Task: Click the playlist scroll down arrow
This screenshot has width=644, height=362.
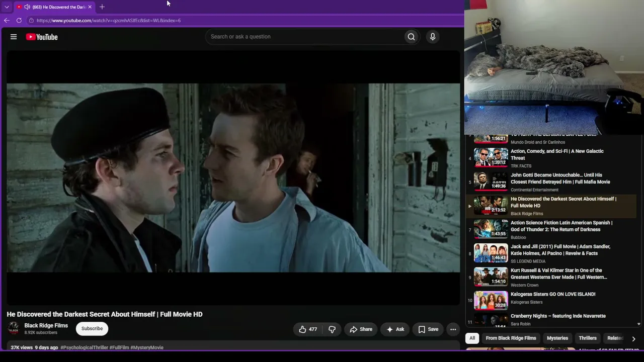Action: click(639, 324)
